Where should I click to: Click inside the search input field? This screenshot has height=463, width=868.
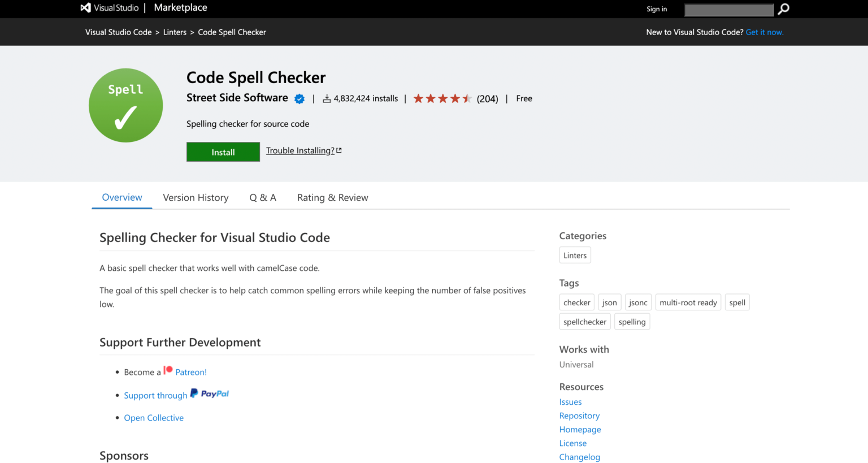point(729,10)
